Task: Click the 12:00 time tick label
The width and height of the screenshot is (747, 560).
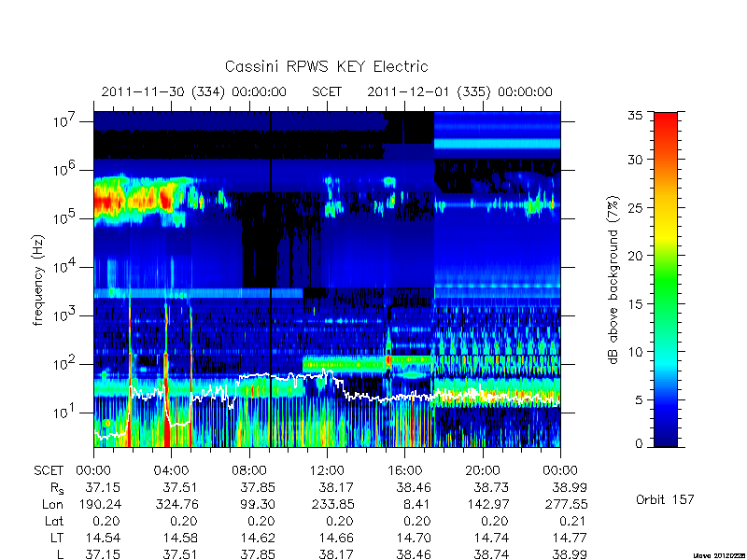Action: click(327, 470)
